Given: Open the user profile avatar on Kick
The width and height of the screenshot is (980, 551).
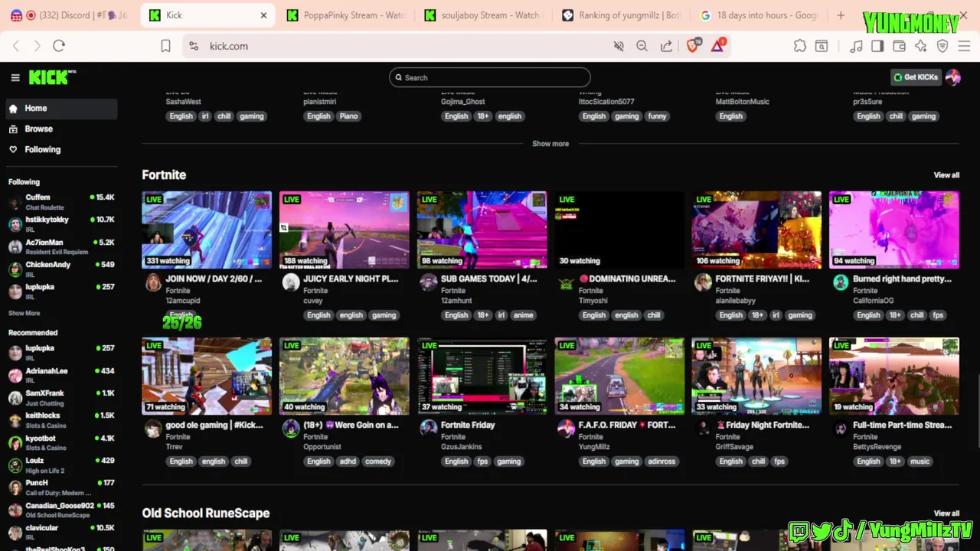Looking at the screenshot, I should pos(953,77).
